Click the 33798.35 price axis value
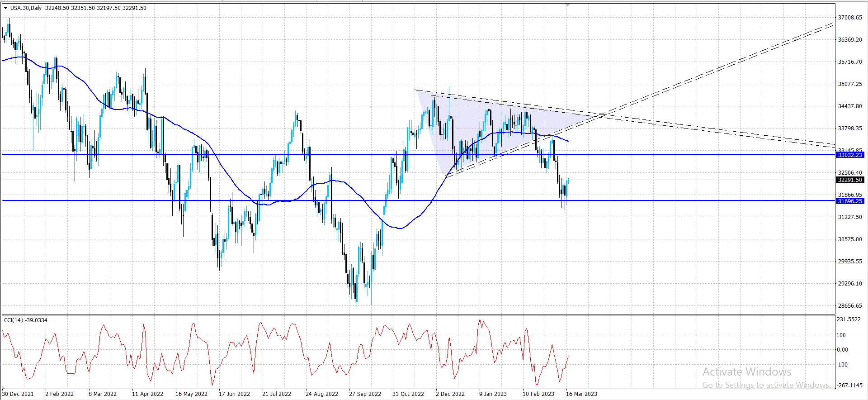This screenshot has height=400, width=868. coord(850,129)
